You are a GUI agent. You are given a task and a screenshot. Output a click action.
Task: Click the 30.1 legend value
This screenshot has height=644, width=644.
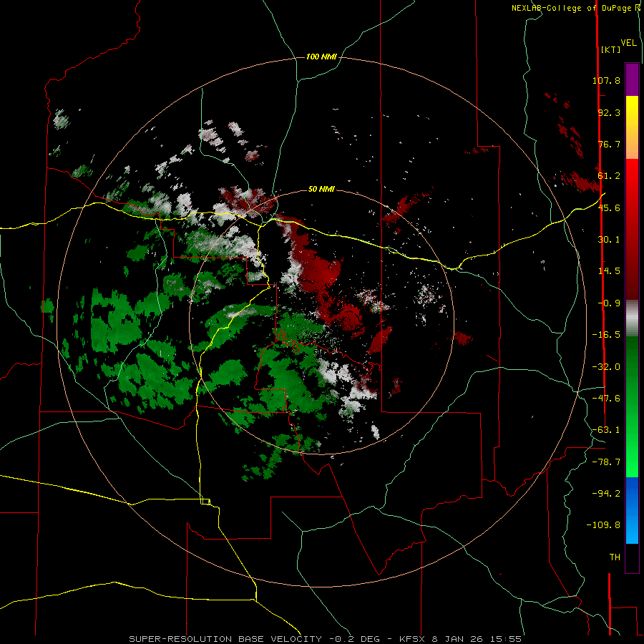coord(609,240)
